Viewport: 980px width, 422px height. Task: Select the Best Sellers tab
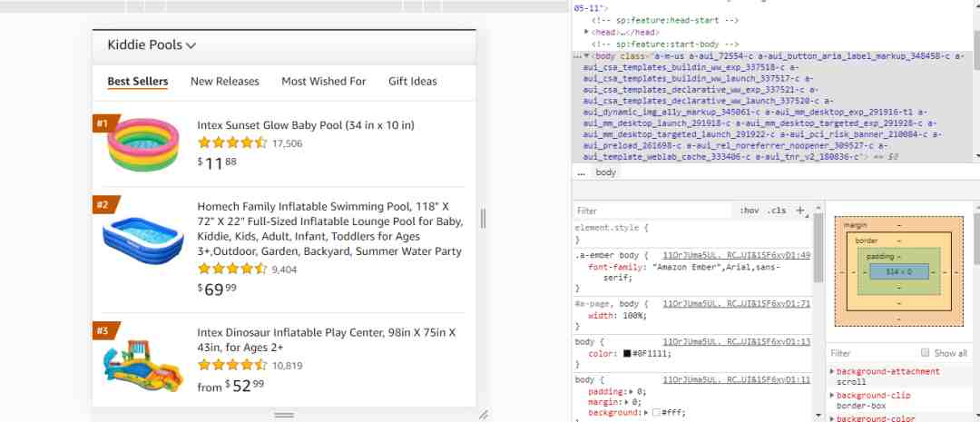pos(138,82)
